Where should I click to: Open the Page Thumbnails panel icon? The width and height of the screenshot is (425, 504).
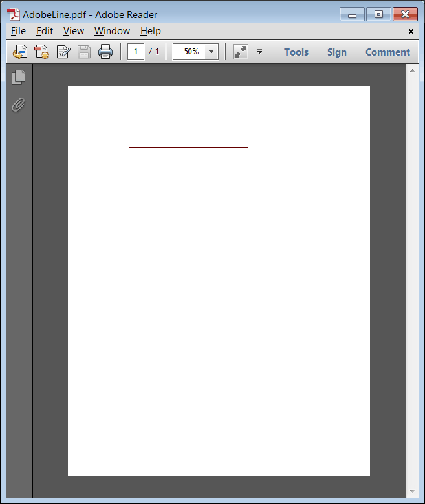pos(18,77)
